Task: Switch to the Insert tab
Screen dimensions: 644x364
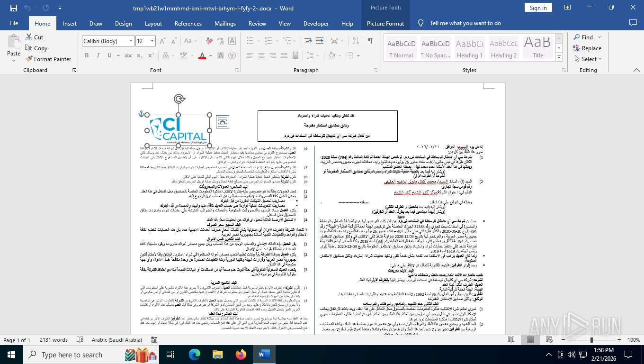Action: pyautogui.click(x=70, y=23)
